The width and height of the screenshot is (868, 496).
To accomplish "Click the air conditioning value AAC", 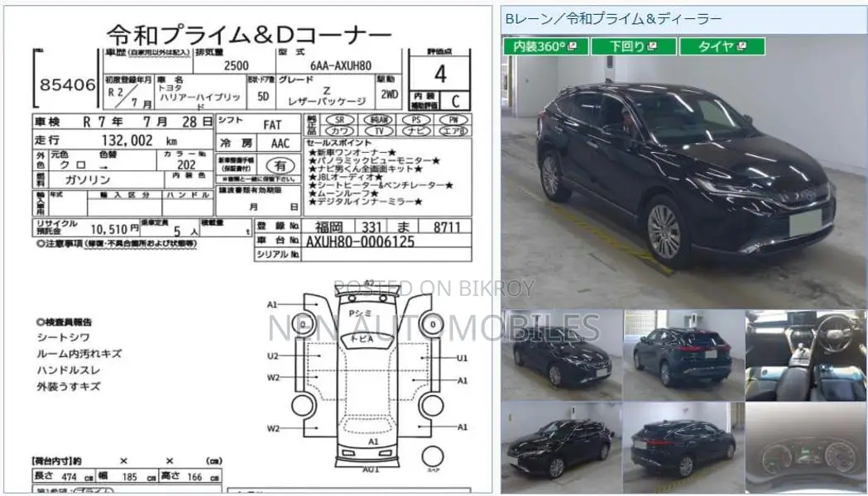I will 281,144.
